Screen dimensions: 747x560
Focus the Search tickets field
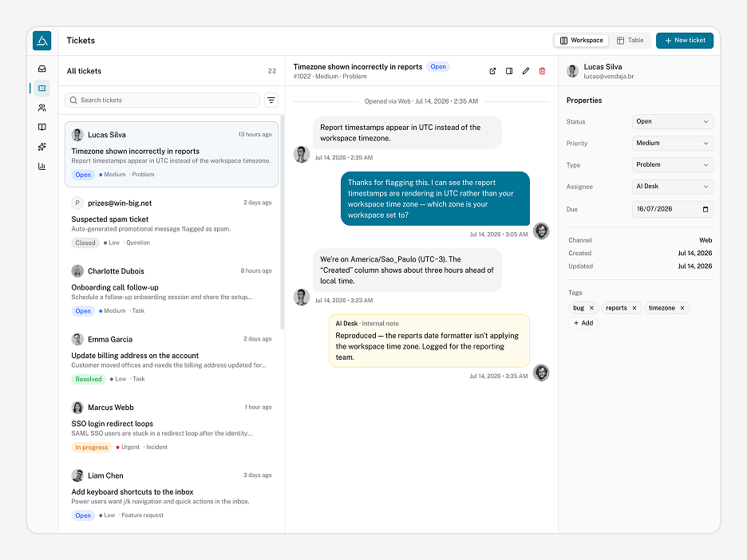(162, 100)
